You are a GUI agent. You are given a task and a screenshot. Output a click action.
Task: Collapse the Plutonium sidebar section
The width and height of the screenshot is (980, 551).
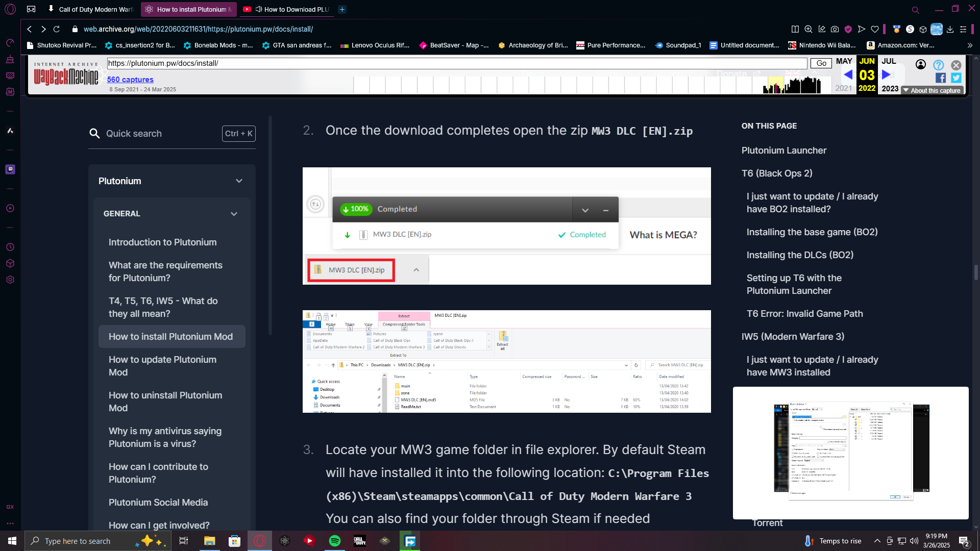pyautogui.click(x=239, y=181)
